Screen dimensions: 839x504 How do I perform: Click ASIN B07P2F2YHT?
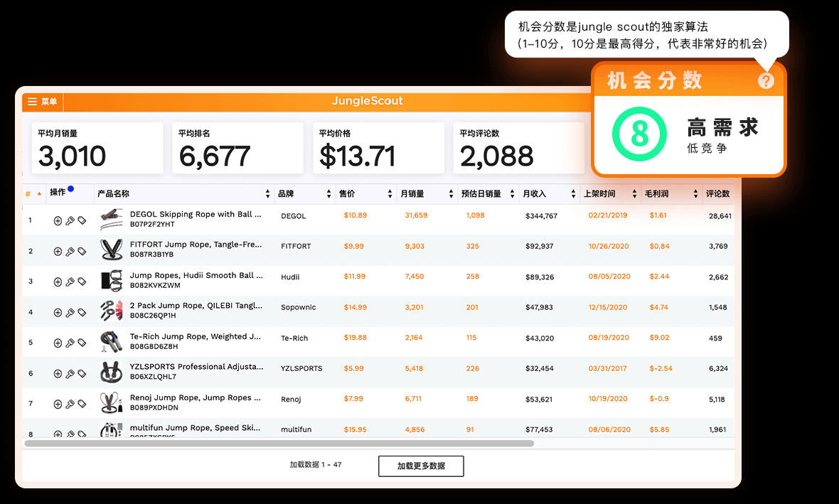tap(152, 224)
